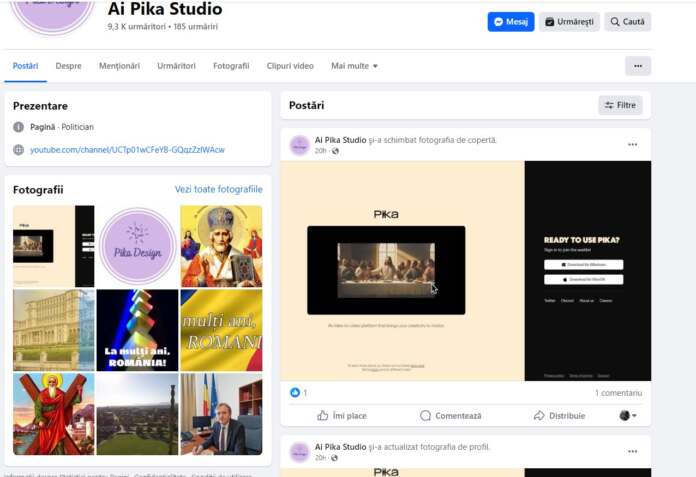Image resolution: width=696 pixels, height=477 pixels.
Task: Open the aerial landscape column photo
Action: pyautogui.click(x=137, y=414)
